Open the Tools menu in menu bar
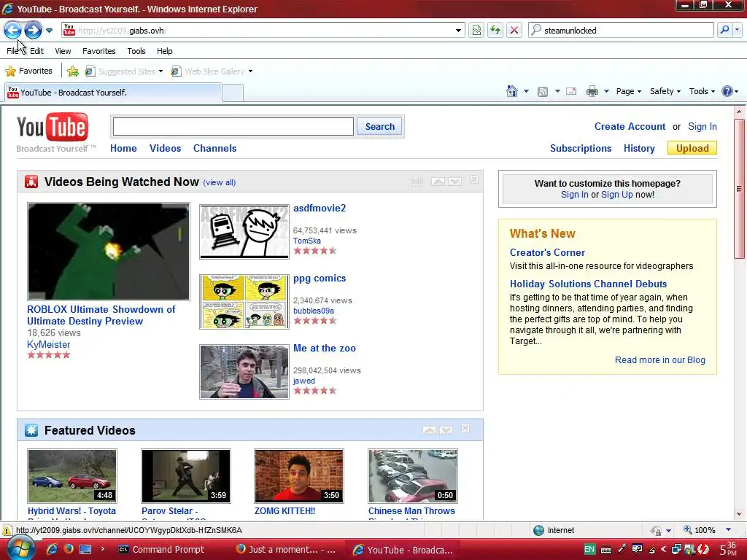 136,51
